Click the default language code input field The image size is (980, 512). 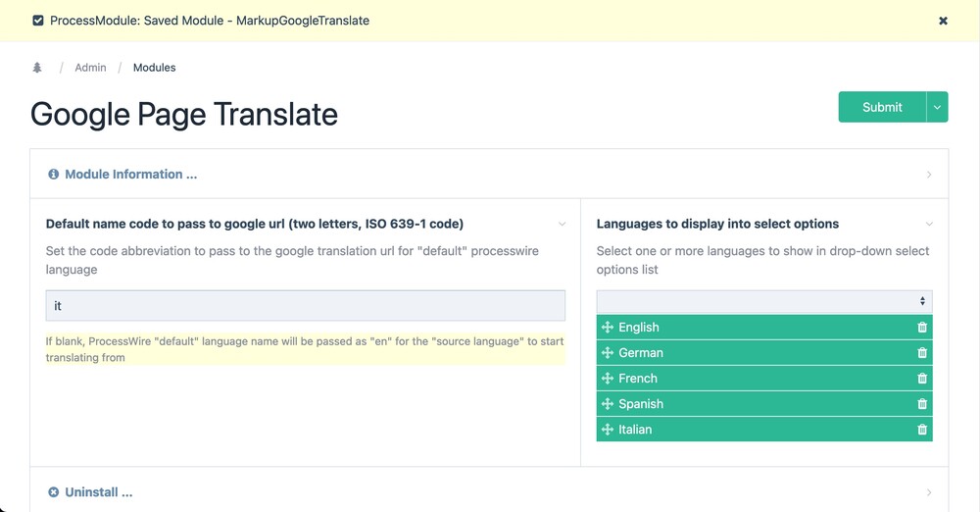click(x=305, y=306)
